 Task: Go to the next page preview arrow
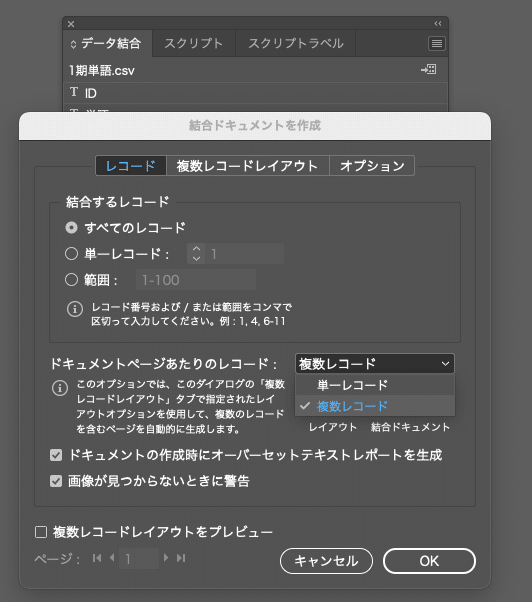coord(166,557)
